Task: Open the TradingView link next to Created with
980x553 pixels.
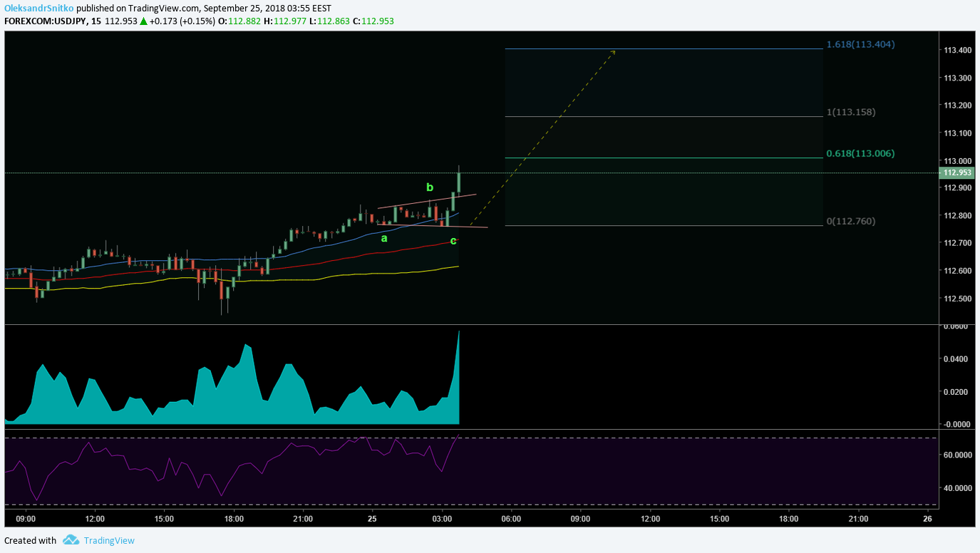Action: 108,541
